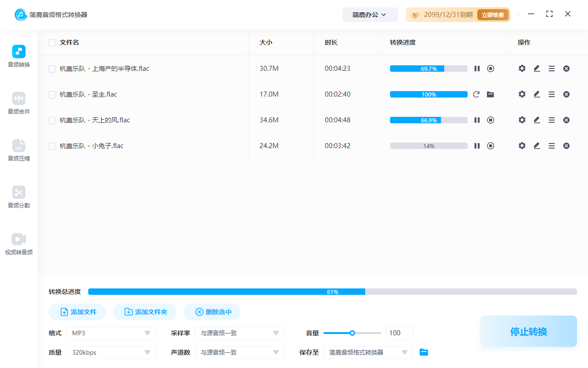The width and height of the screenshot is (588, 368).
Task: Check the select-all checkbox in header
Action: click(x=52, y=42)
